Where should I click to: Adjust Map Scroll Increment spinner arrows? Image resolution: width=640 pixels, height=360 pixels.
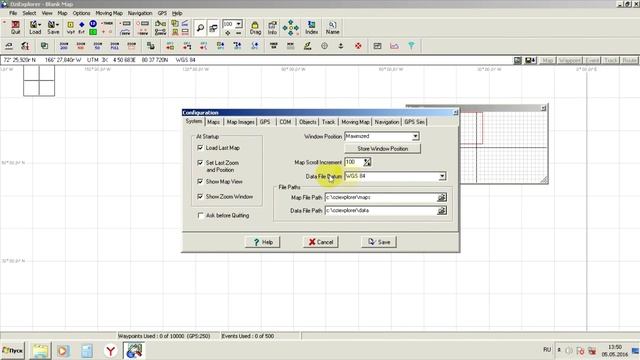coord(367,162)
